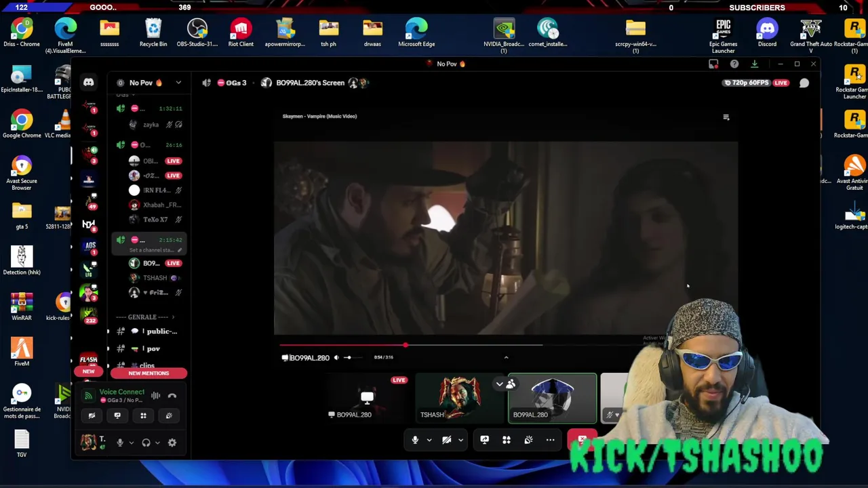Open the video playlist queue icon
This screenshot has width=868, height=488.
[726, 117]
